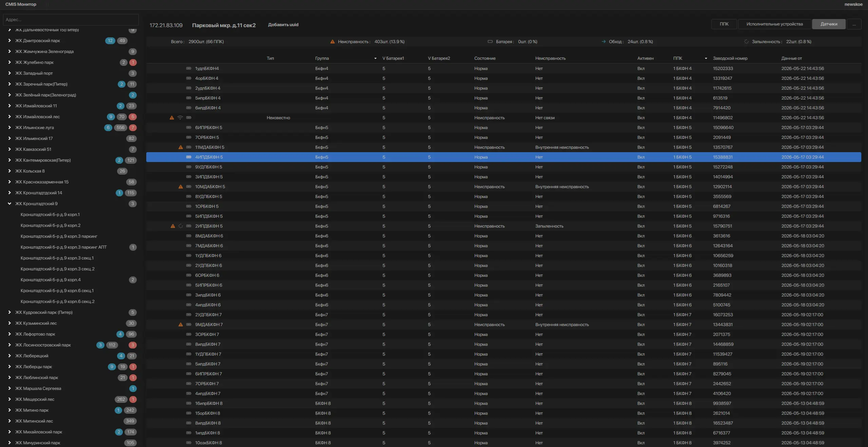The width and height of the screenshot is (868, 447).
Task: Expand ЖК Дмитровский парк tree node
Action: coord(10,41)
